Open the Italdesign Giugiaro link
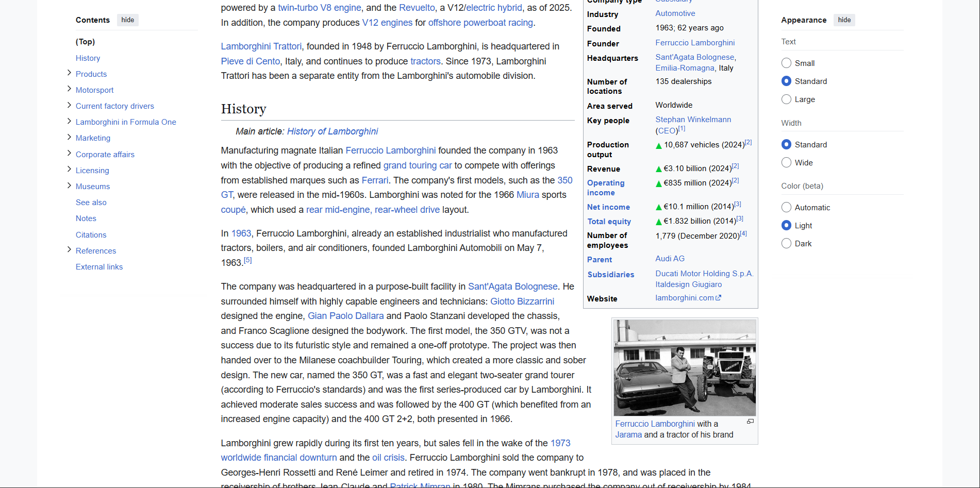 point(689,284)
